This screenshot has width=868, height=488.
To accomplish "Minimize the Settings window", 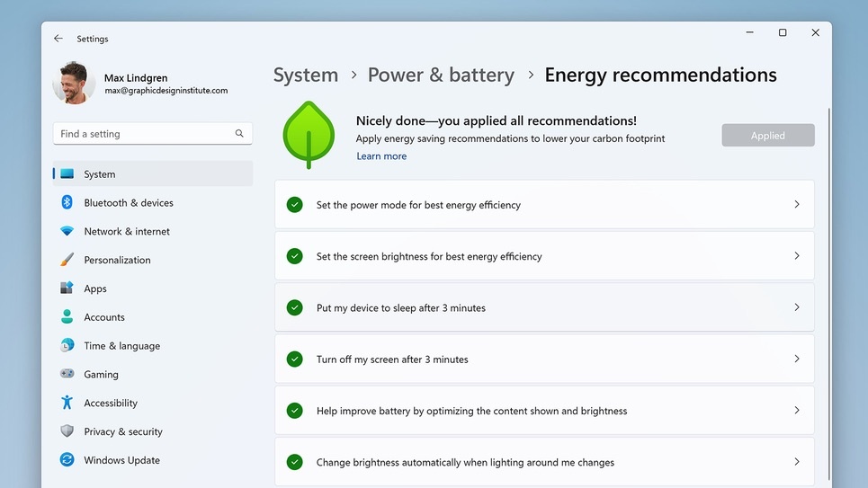I will pos(749,32).
